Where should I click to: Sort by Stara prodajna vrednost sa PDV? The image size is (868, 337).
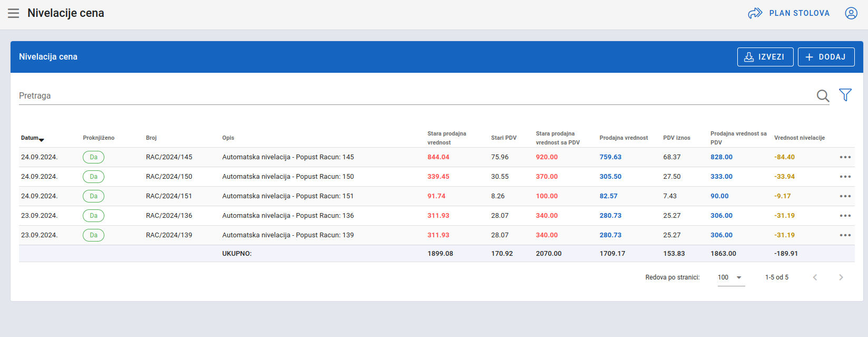(x=558, y=138)
